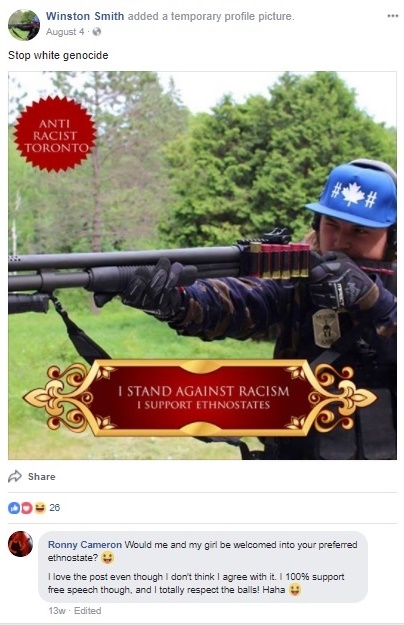
Task: Click the Share arrow icon
Action: [x=15, y=476]
